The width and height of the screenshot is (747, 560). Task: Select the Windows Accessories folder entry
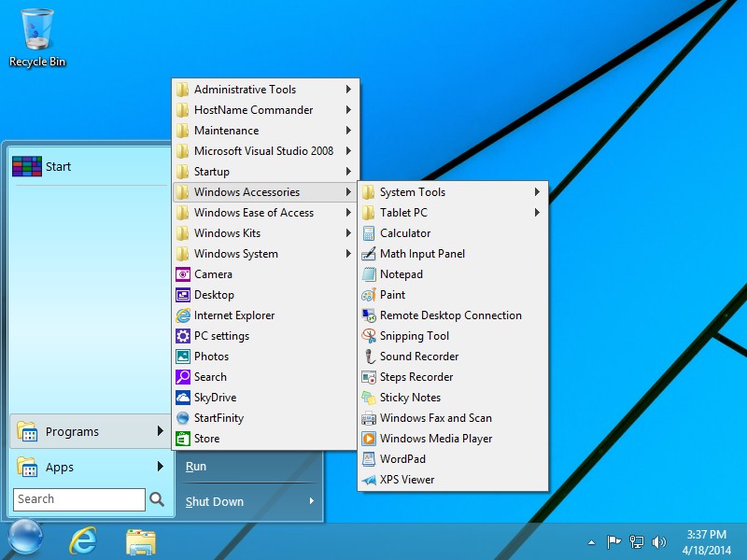(x=264, y=192)
